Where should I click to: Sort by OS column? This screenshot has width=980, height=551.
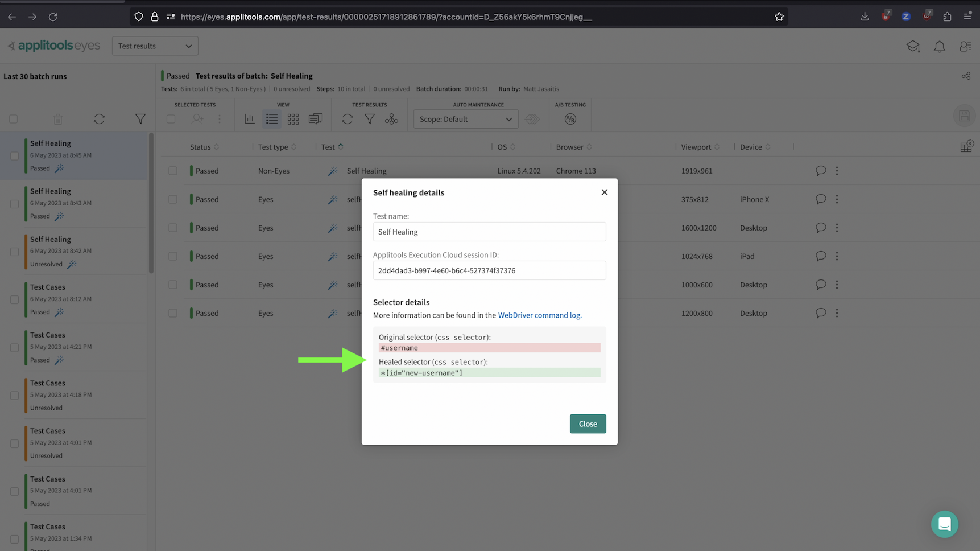pos(506,147)
